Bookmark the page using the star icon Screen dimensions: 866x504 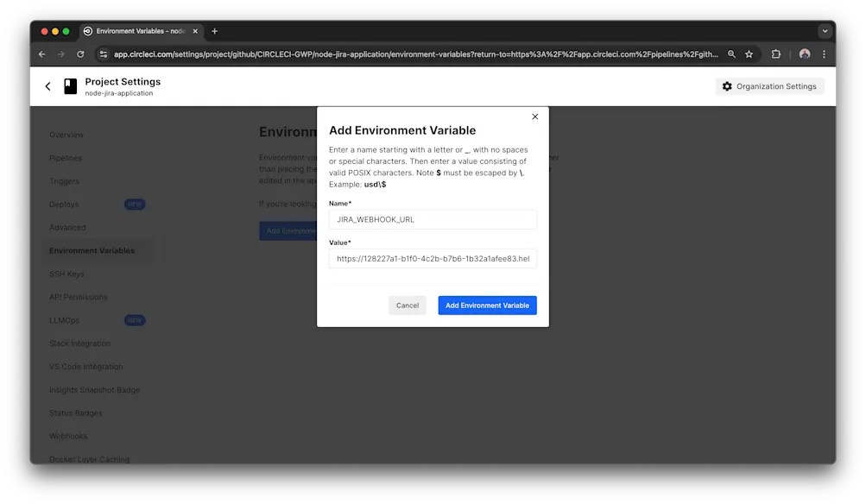pos(749,54)
